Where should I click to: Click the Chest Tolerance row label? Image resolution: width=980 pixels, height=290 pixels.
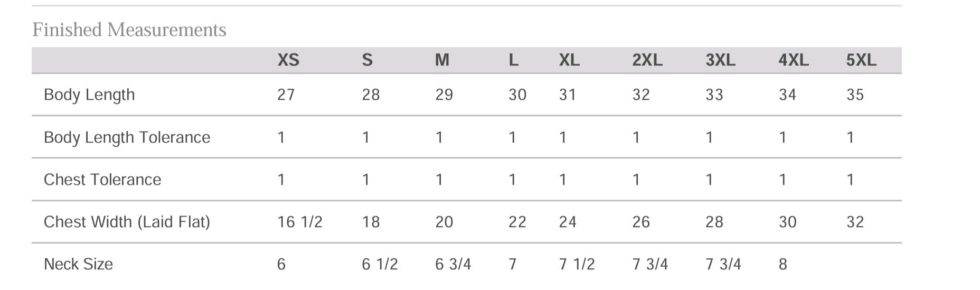(x=102, y=180)
